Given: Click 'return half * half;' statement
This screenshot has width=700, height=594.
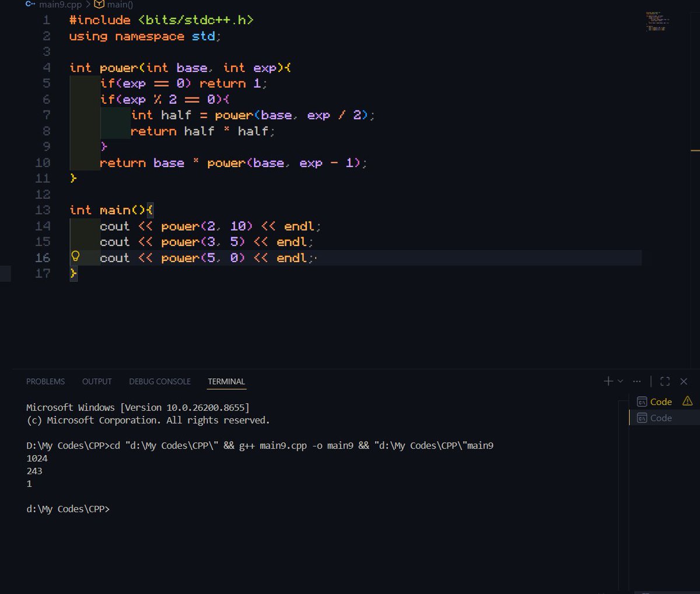Looking at the screenshot, I should [202, 131].
